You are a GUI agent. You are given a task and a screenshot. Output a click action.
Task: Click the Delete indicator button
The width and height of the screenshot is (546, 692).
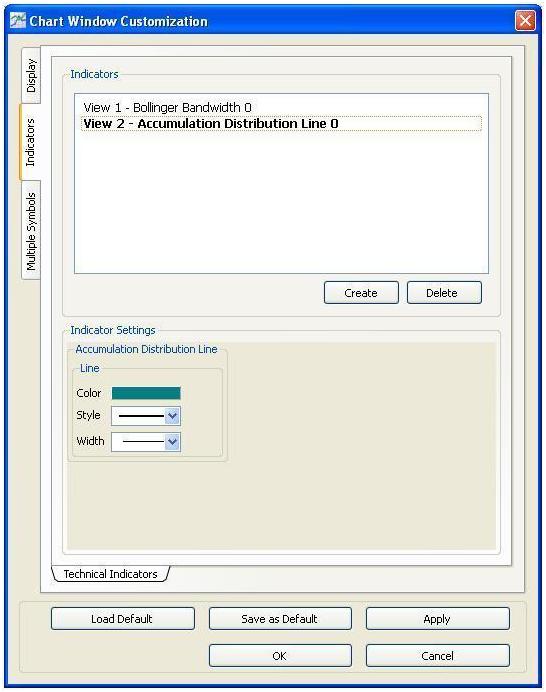(444, 293)
